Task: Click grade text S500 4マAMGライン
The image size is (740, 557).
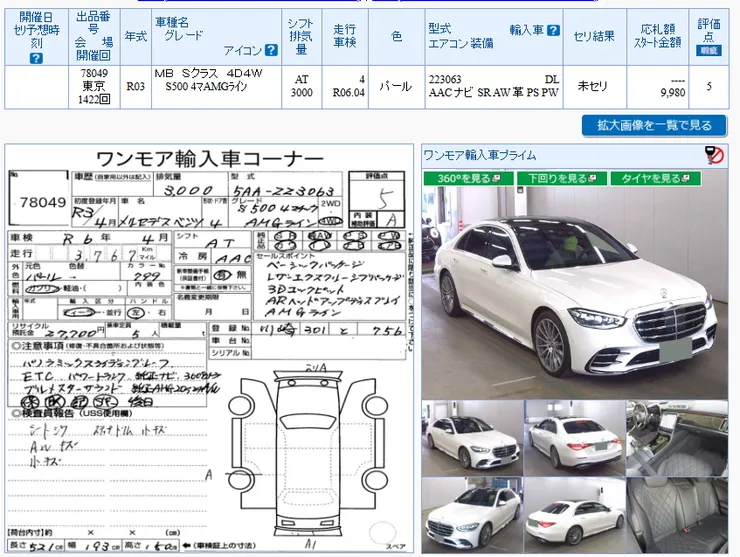Action: (206, 87)
